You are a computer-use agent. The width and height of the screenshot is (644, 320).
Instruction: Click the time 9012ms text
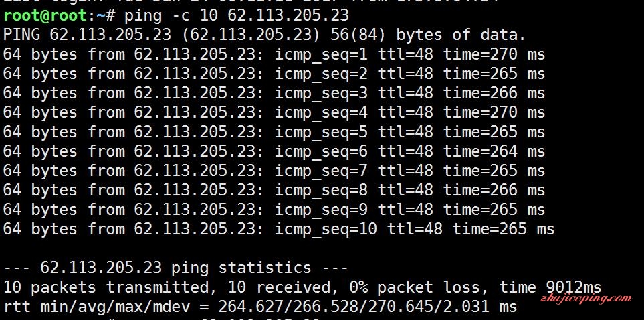pyautogui.click(x=550, y=287)
